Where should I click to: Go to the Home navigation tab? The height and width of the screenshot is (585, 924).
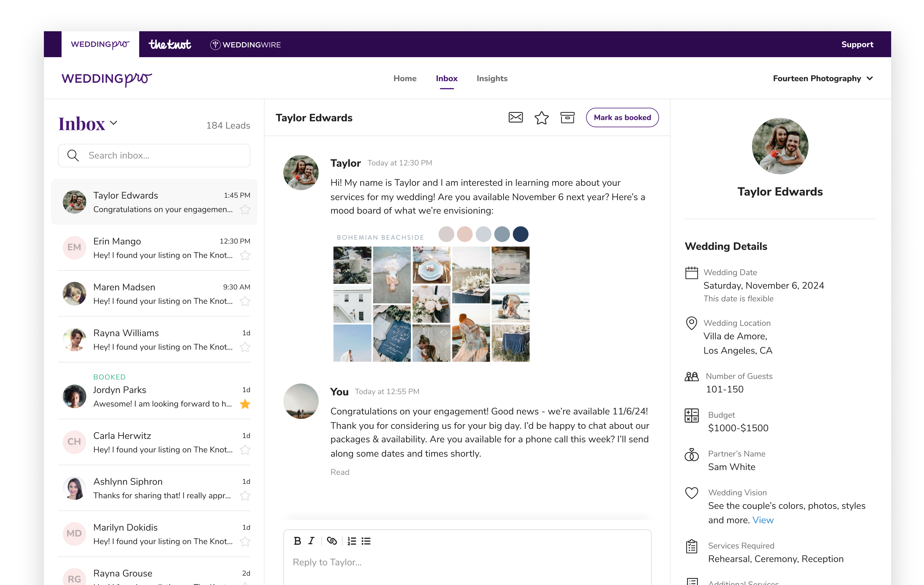[x=405, y=78]
